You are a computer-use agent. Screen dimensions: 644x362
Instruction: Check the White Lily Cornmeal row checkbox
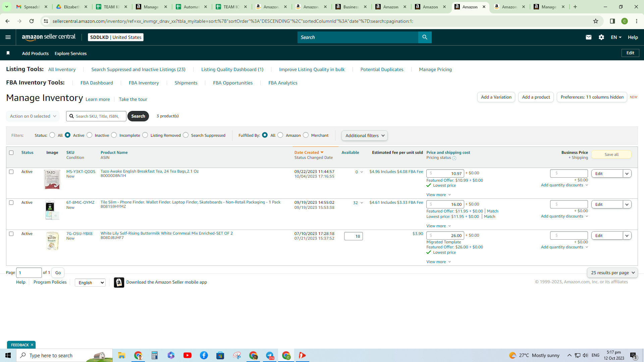[11, 234]
